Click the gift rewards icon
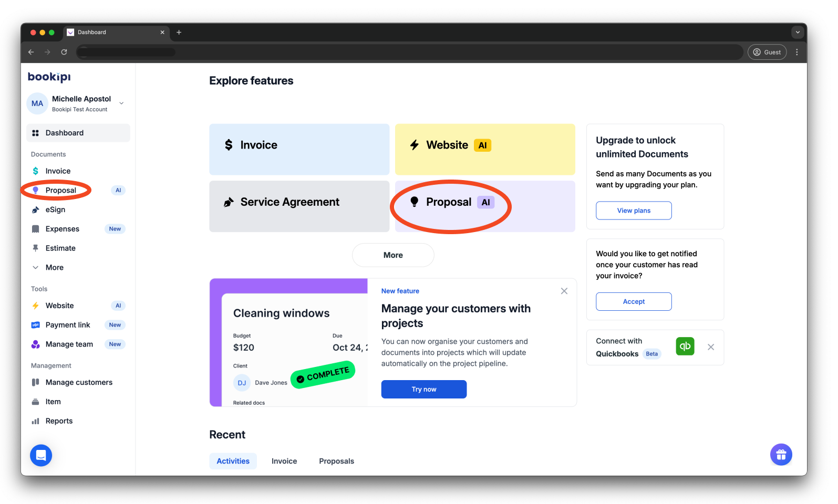This screenshot has width=838, height=504. [x=781, y=455]
